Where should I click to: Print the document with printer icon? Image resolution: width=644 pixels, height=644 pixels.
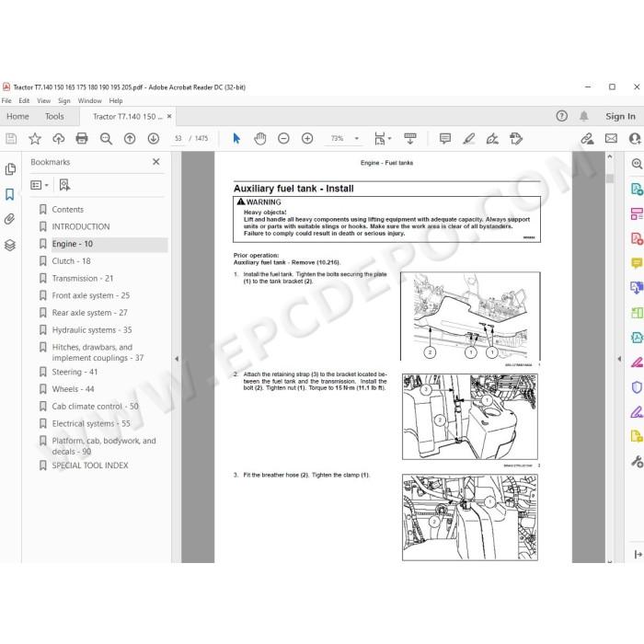tap(82, 139)
